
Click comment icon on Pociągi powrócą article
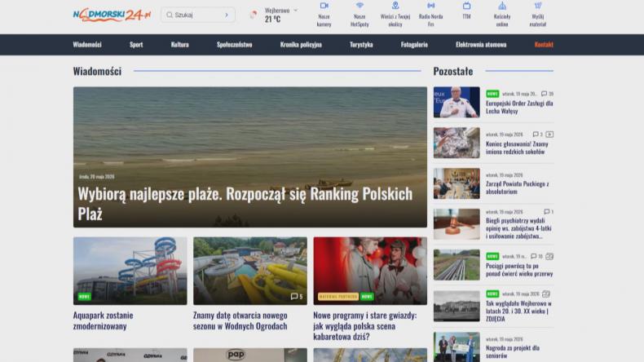point(533,256)
